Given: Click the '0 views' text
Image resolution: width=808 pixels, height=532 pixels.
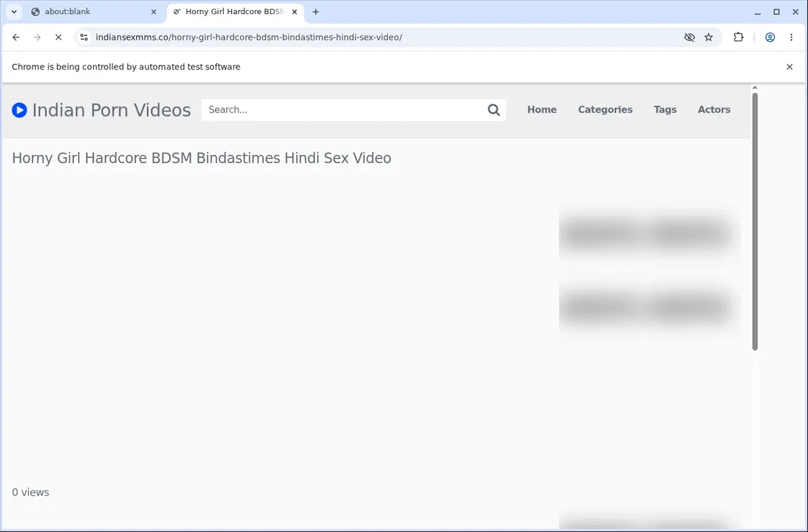Looking at the screenshot, I should coord(30,492).
